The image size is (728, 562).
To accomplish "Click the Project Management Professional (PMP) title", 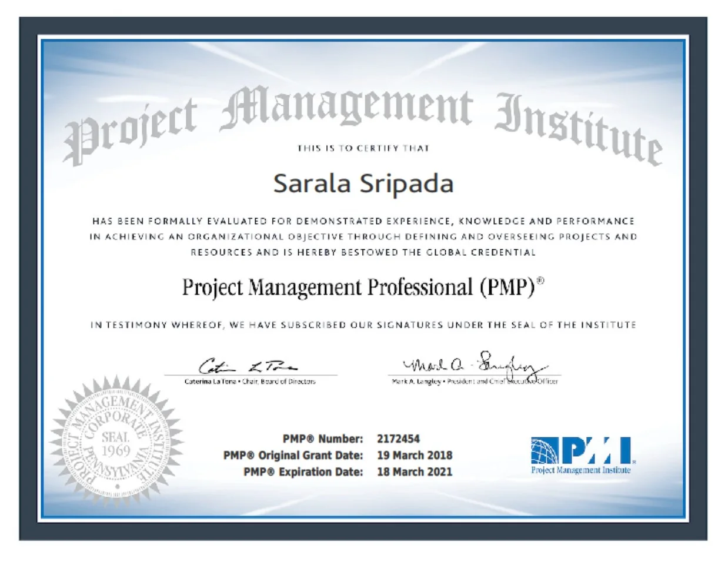I will (x=363, y=287).
